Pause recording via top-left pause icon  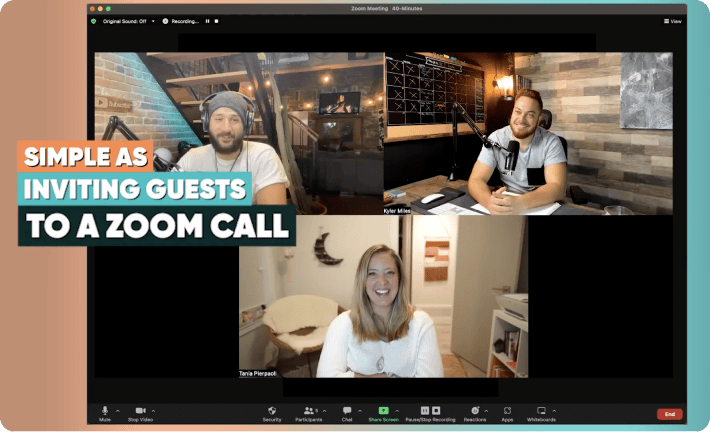[207, 21]
